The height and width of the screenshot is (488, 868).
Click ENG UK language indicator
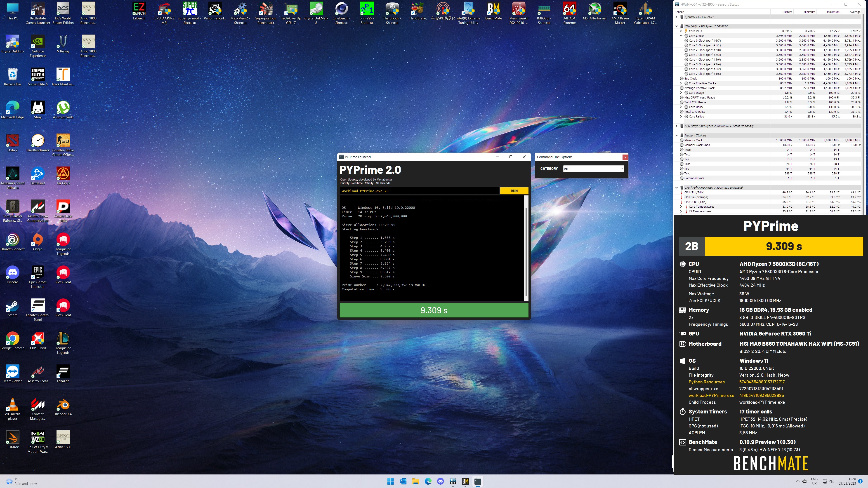pyautogui.click(x=814, y=481)
